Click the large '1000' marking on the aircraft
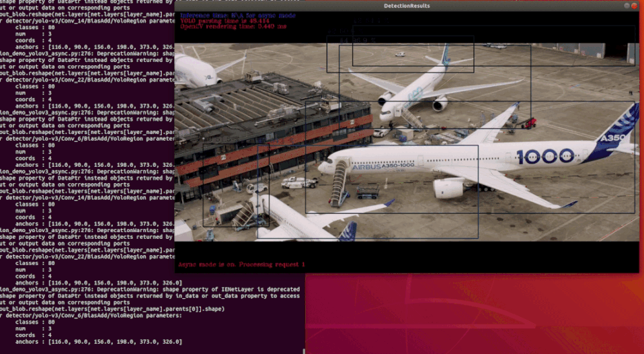Image resolution: width=644 pixels, height=354 pixels. pos(545,156)
